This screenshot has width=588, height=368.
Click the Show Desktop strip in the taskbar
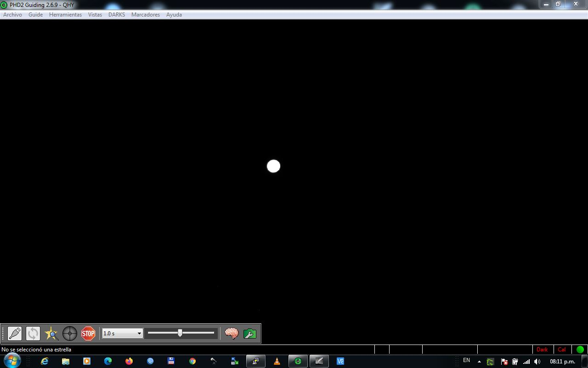pyautogui.click(x=585, y=361)
